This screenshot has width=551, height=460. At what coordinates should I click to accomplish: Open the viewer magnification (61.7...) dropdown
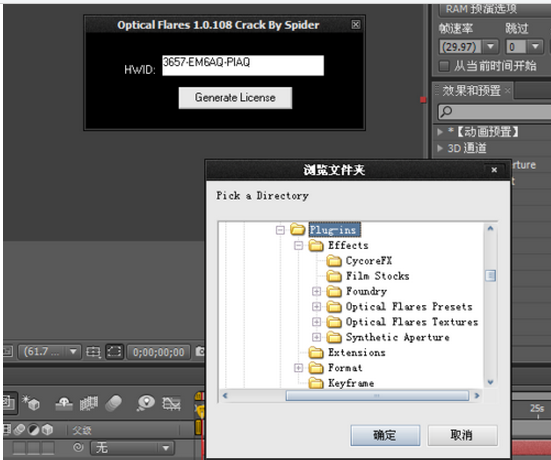tap(50, 351)
